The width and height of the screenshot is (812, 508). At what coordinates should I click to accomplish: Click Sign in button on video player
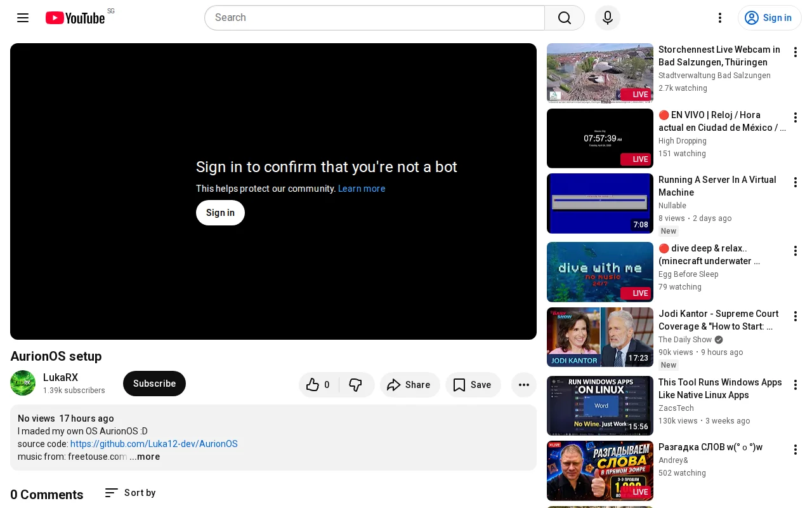point(220,213)
